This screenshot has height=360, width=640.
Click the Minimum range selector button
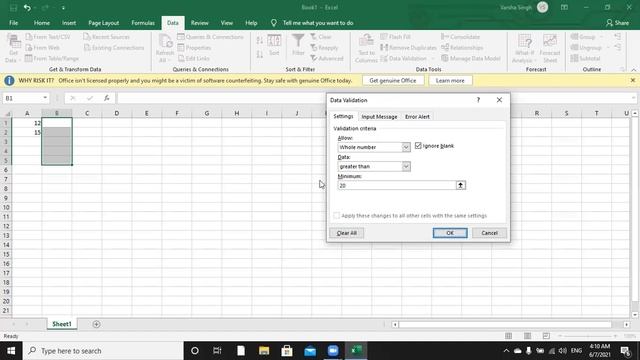pyautogui.click(x=460, y=185)
